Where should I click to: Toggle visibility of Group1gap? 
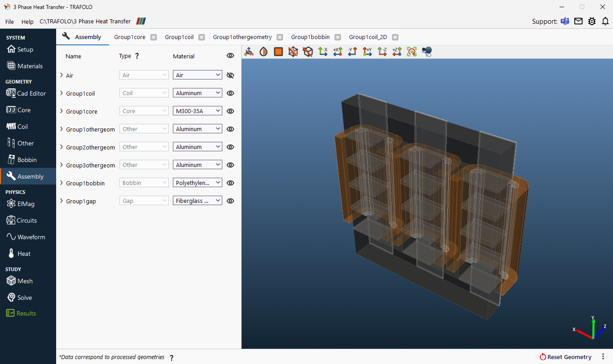pyautogui.click(x=230, y=201)
